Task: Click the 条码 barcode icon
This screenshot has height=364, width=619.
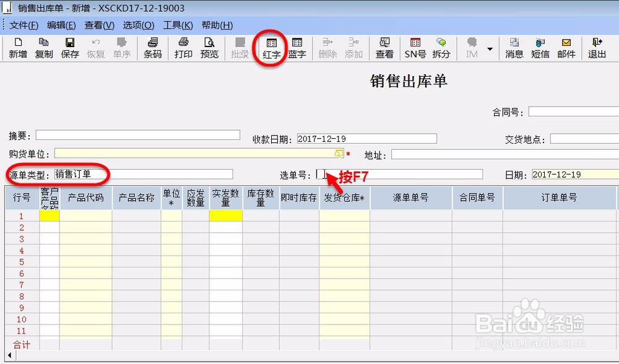Action: click(x=152, y=50)
